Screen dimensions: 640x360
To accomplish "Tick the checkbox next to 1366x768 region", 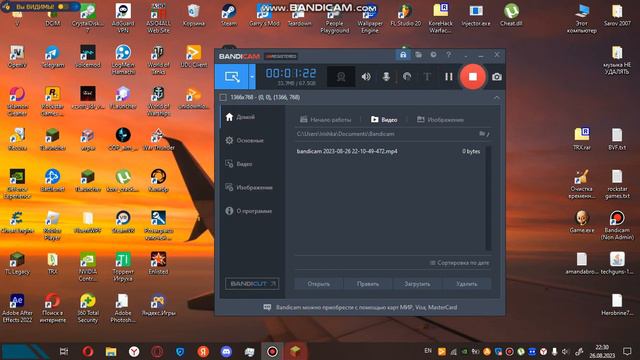I will pyautogui.click(x=223, y=97).
